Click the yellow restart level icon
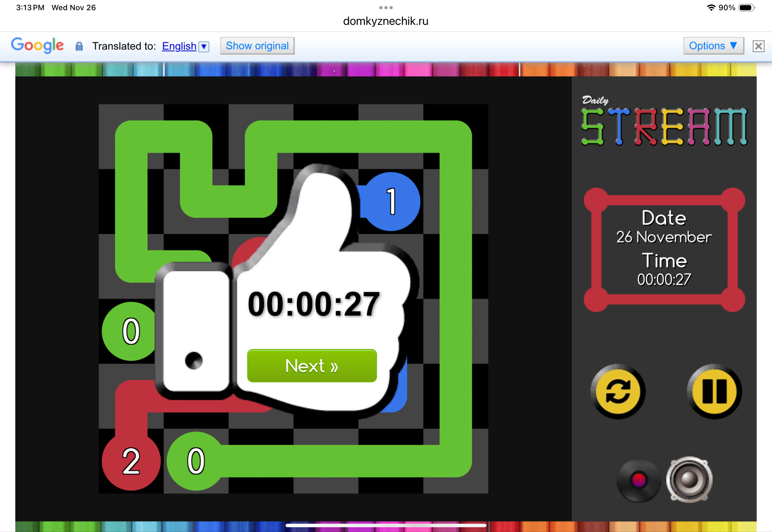772x532 pixels. (x=618, y=391)
